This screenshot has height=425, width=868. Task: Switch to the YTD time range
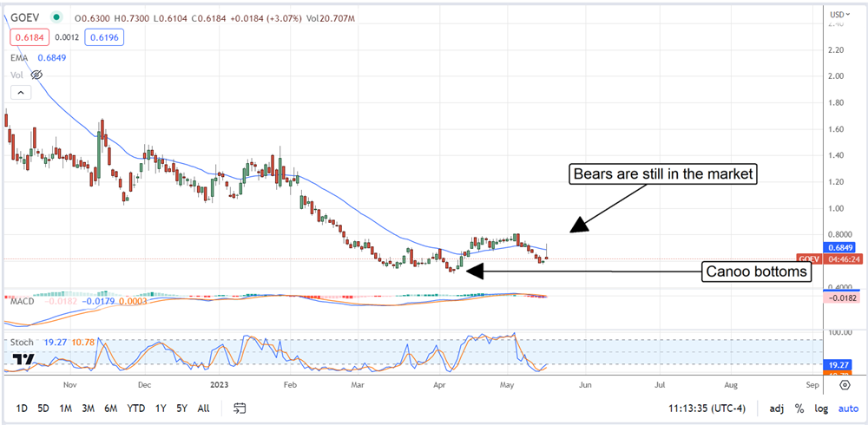pyautogui.click(x=135, y=408)
